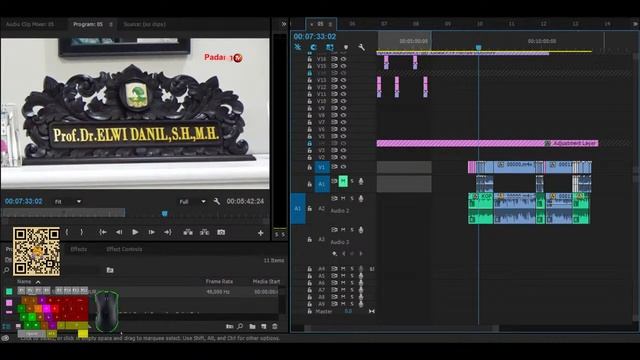This screenshot has height=360, width=640.
Task: Select the Adjustment Layer clip in timeline
Action: coord(487,143)
